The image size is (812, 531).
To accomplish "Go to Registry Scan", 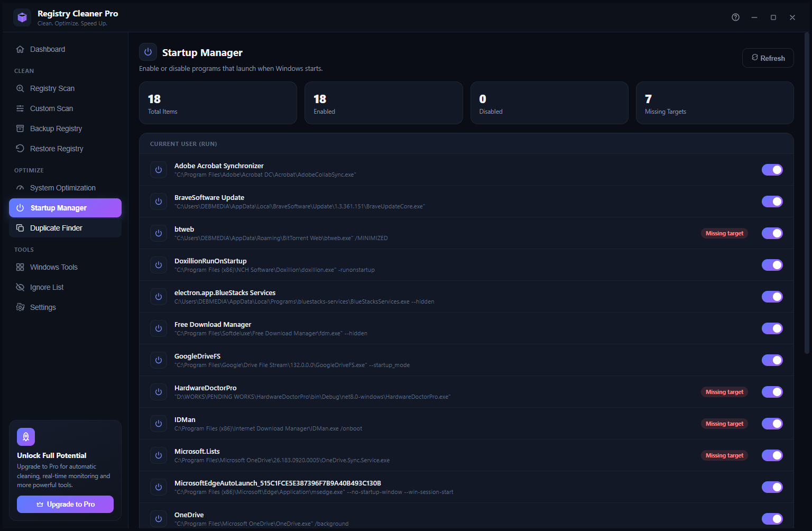I will pos(65,88).
